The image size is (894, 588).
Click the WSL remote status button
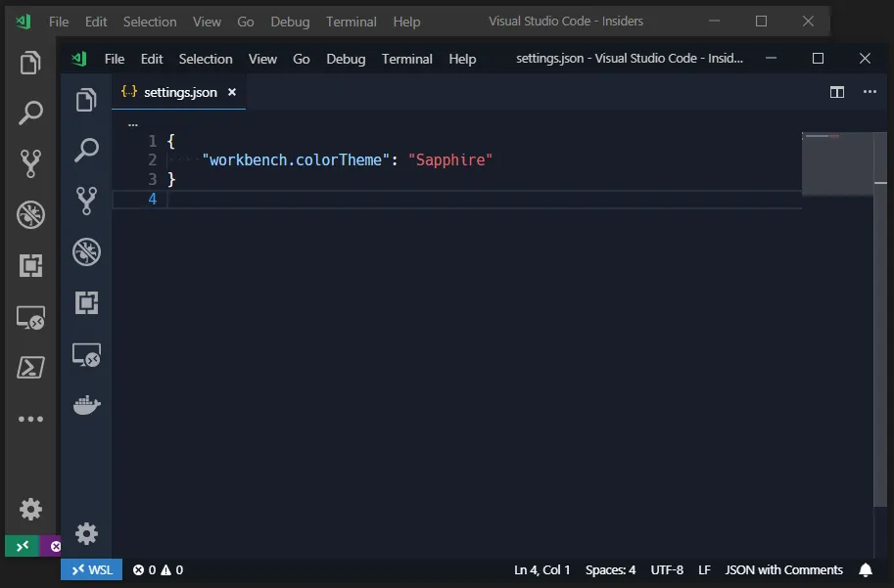click(92, 569)
